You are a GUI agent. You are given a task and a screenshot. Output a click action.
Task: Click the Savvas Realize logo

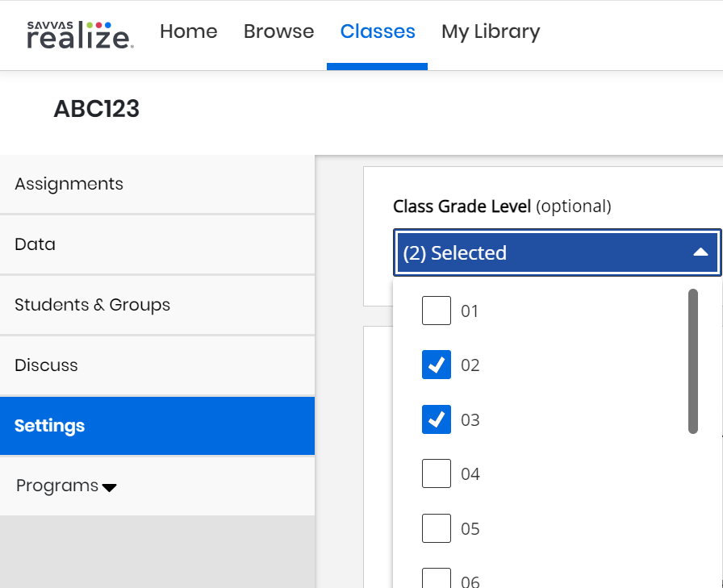(x=80, y=35)
